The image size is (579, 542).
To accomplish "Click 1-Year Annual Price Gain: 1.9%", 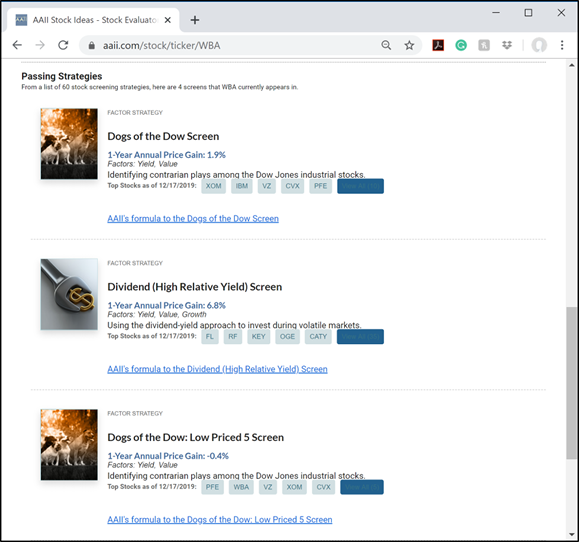I will 166,155.
